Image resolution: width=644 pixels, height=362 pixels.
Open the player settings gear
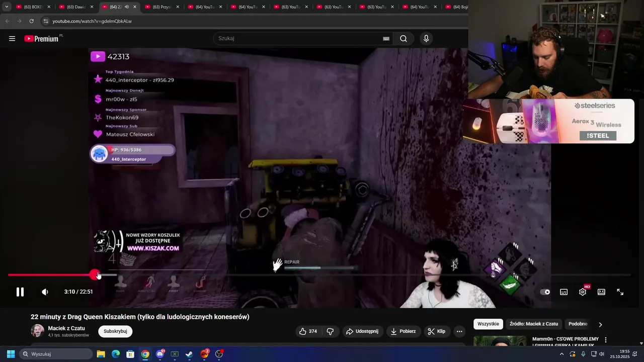[583, 292]
